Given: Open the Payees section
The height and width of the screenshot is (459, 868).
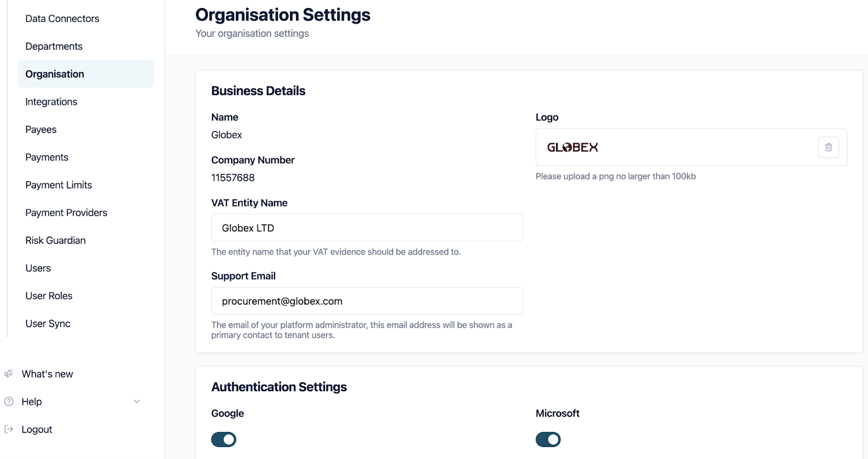Looking at the screenshot, I should [41, 129].
